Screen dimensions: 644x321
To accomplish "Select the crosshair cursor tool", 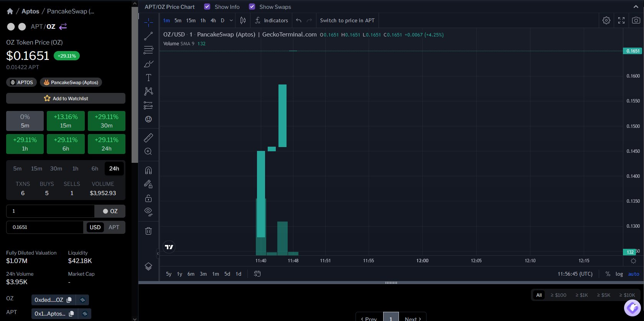I will (x=148, y=22).
